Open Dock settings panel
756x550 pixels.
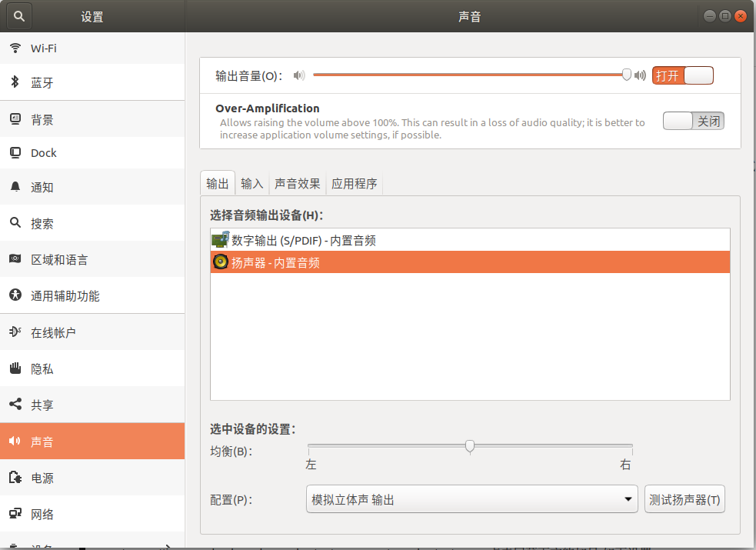point(92,153)
